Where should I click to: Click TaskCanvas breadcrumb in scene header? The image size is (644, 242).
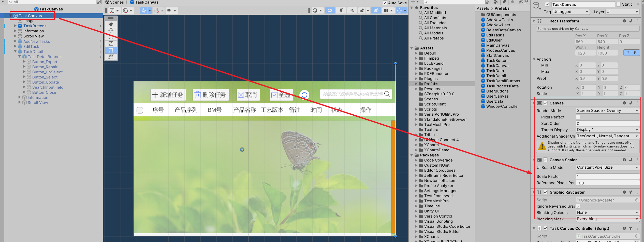click(144, 2)
